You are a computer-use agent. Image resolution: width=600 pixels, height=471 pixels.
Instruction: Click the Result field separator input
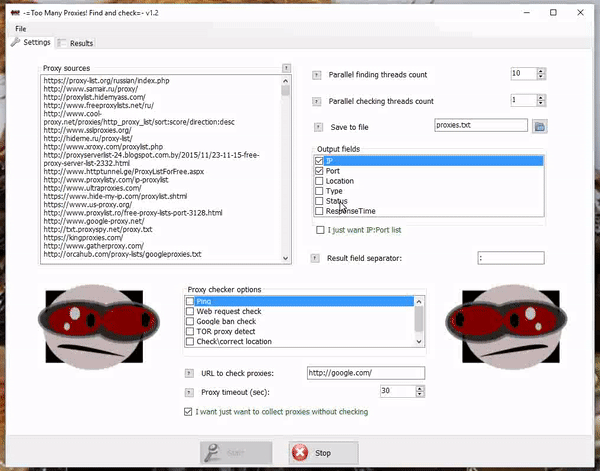[511, 258]
